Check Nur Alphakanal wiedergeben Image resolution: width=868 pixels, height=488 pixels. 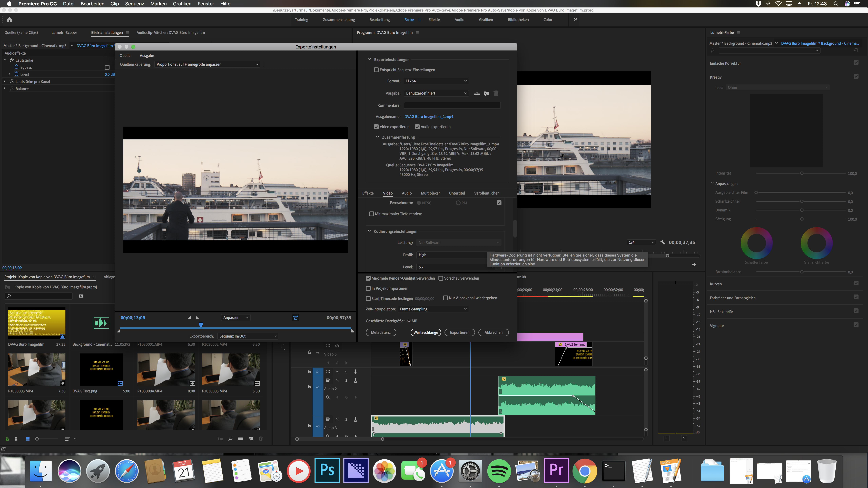coord(446,298)
